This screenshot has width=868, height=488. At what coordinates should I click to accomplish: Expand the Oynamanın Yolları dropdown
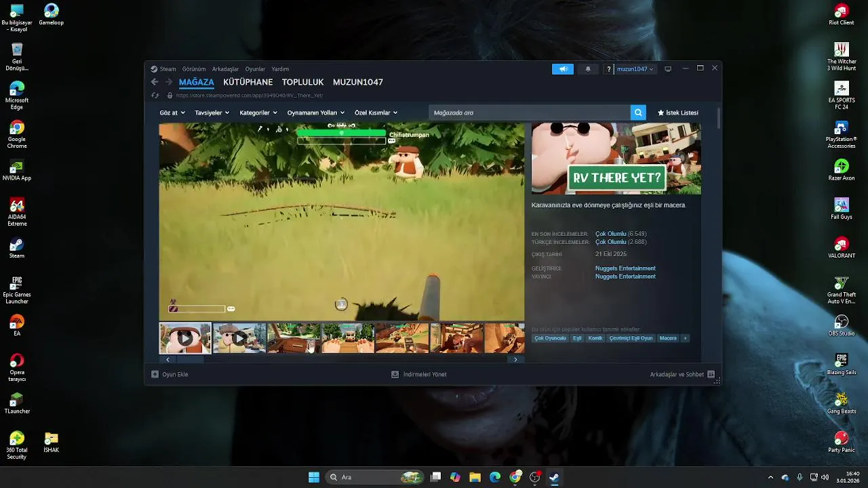316,113
